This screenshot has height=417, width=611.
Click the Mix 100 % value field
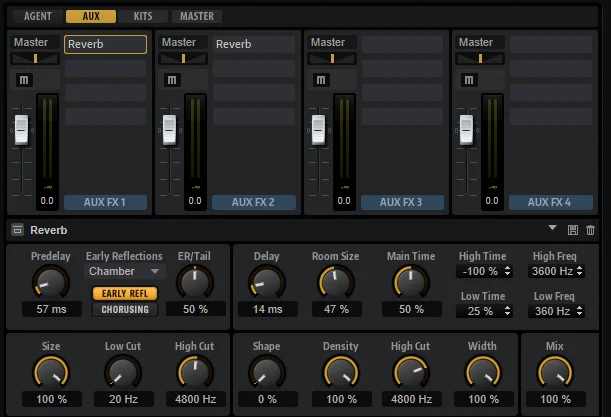pyautogui.click(x=556, y=399)
